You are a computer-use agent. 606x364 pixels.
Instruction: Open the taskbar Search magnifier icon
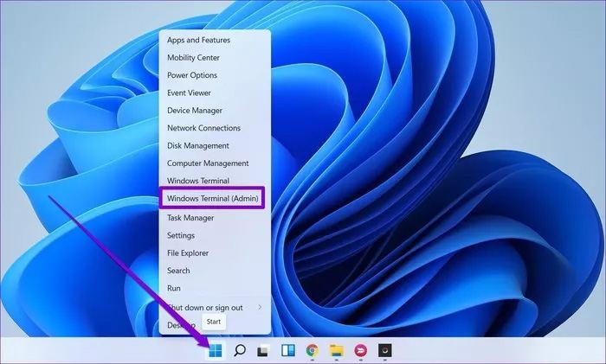click(240, 350)
